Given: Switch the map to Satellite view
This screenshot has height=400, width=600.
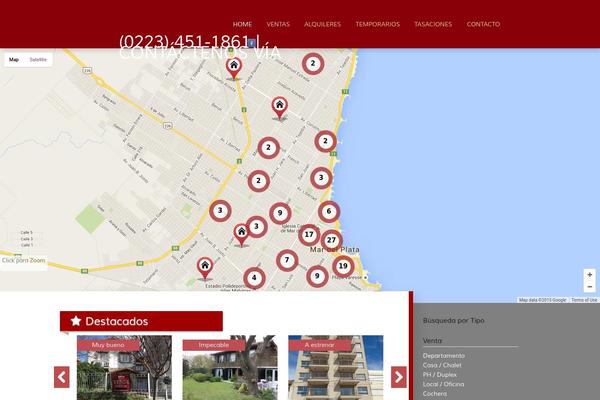Looking at the screenshot, I should tap(38, 60).
